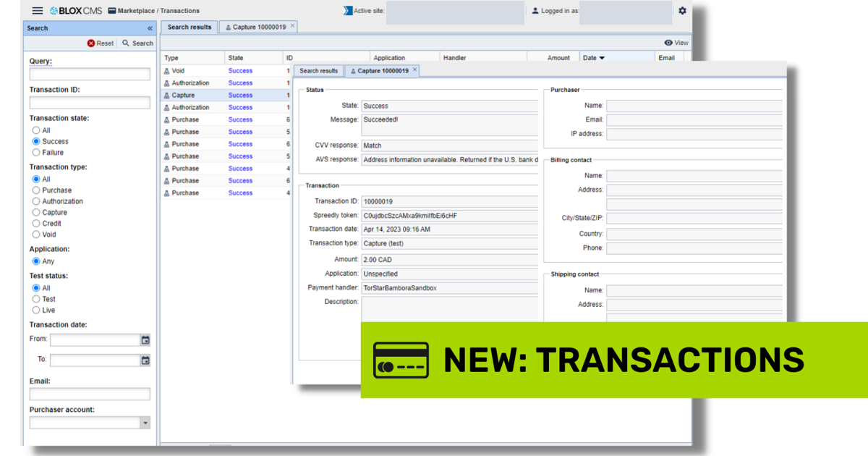Click the Capture row icon
The width and height of the screenshot is (868, 456).
pos(166,96)
